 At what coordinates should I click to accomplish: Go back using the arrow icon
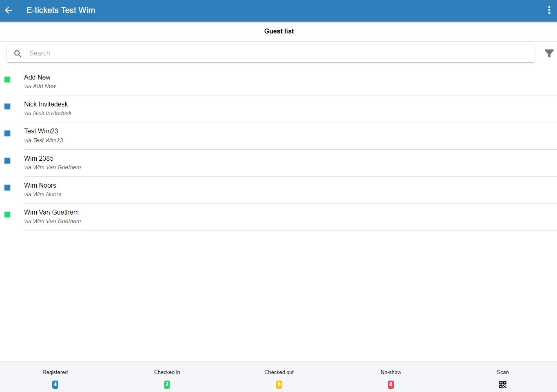9,10
